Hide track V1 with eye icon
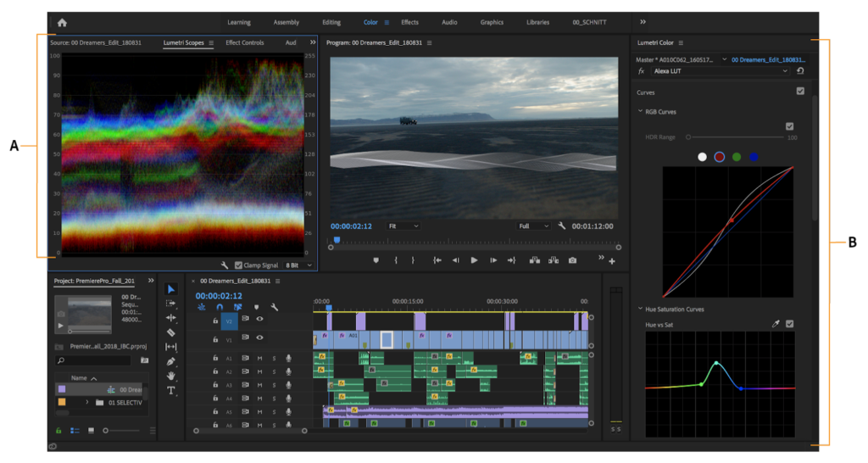868x463 pixels. click(x=259, y=337)
